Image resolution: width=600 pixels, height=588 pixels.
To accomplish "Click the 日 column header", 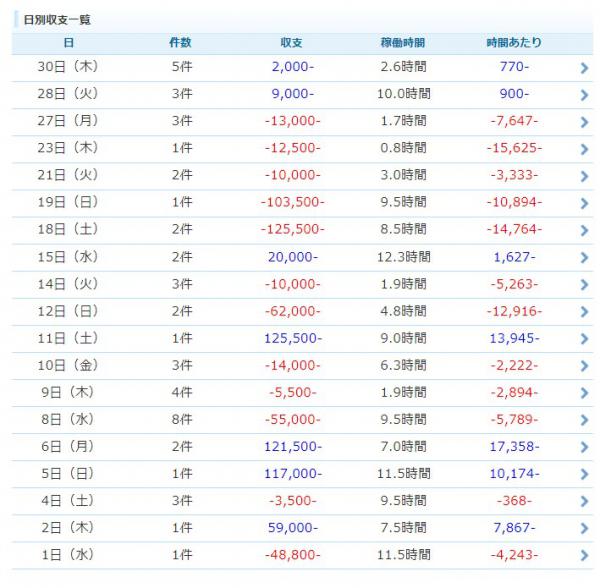I will coord(68,42).
